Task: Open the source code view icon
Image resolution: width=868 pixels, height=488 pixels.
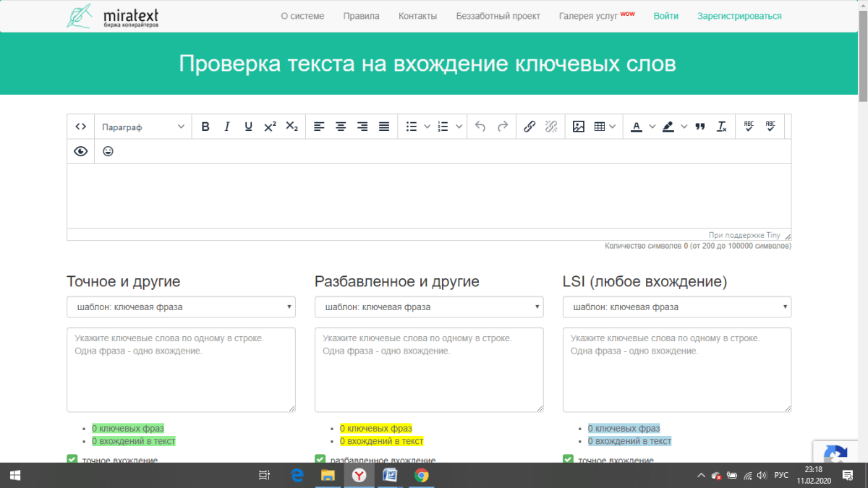Action: pos(80,127)
